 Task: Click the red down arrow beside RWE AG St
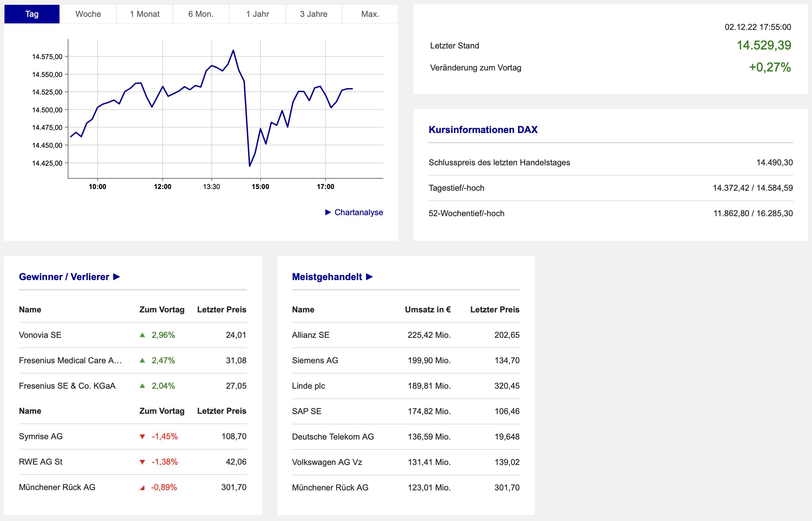point(142,462)
